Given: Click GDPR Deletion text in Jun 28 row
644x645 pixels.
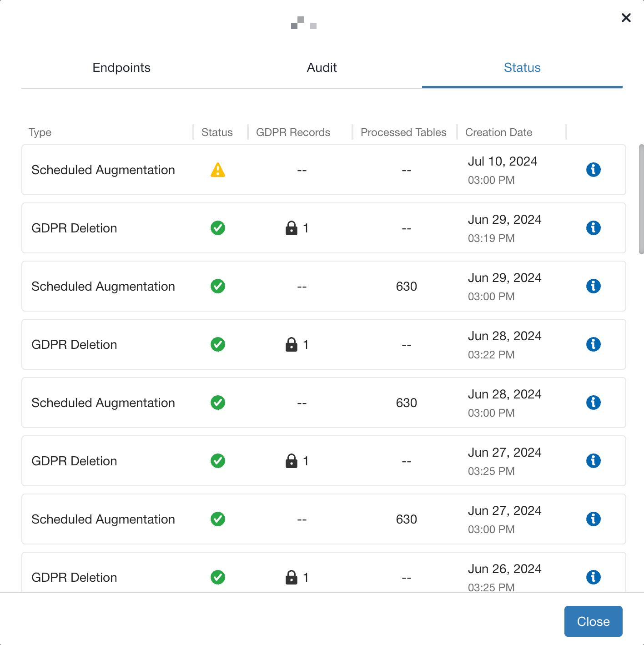Looking at the screenshot, I should tap(74, 344).
